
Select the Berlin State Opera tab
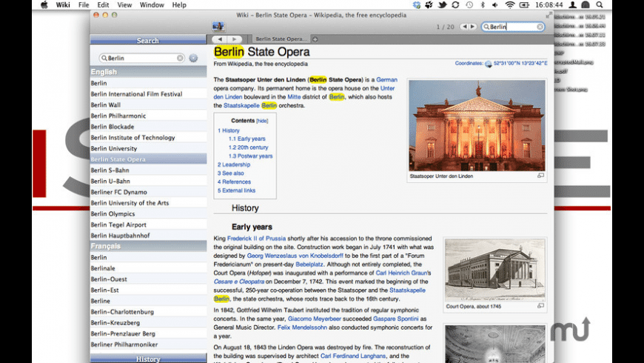(x=279, y=39)
